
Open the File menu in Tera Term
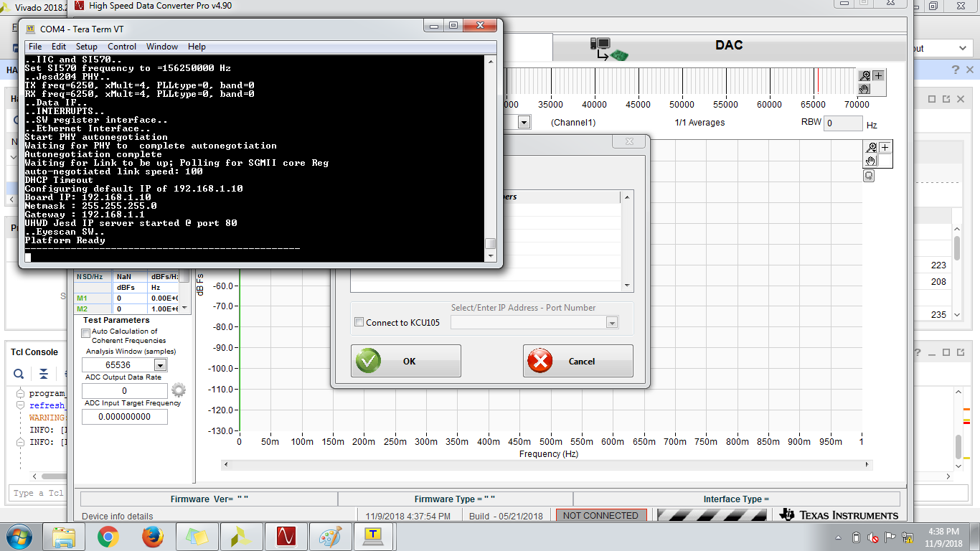click(34, 47)
